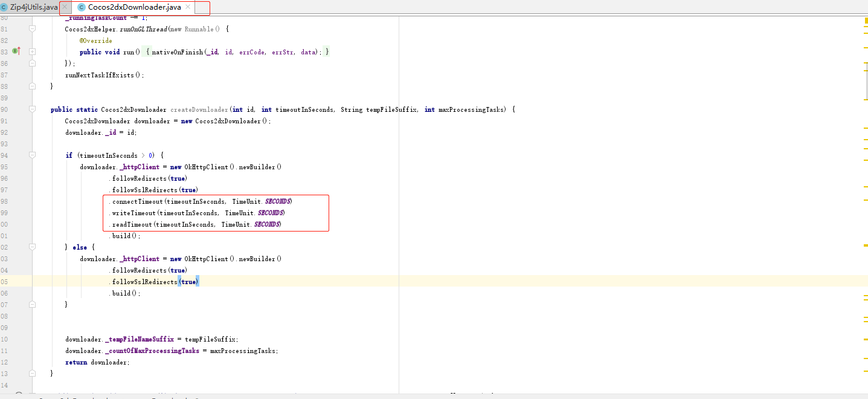
Task: Collapse the else block fold marker
Action: 33,247
